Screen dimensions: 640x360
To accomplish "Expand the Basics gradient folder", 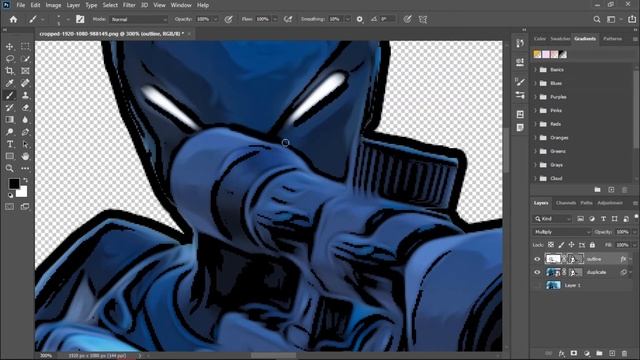I will click(x=536, y=70).
